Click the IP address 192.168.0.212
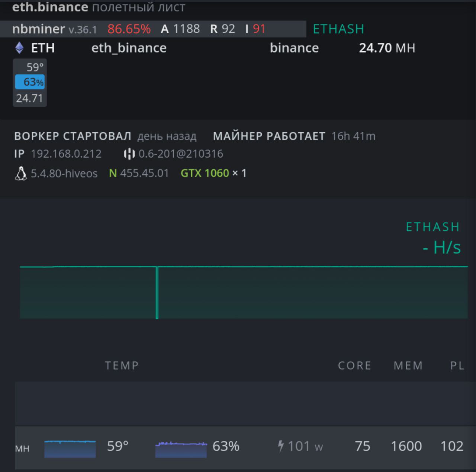The image size is (476, 472). coord(66,154)
